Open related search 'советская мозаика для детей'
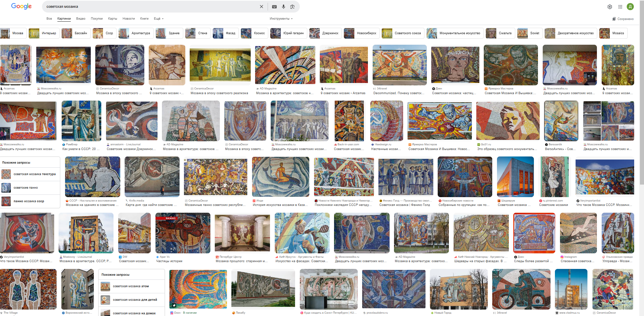This screenshot has height=316, width=644. [131, 300]
